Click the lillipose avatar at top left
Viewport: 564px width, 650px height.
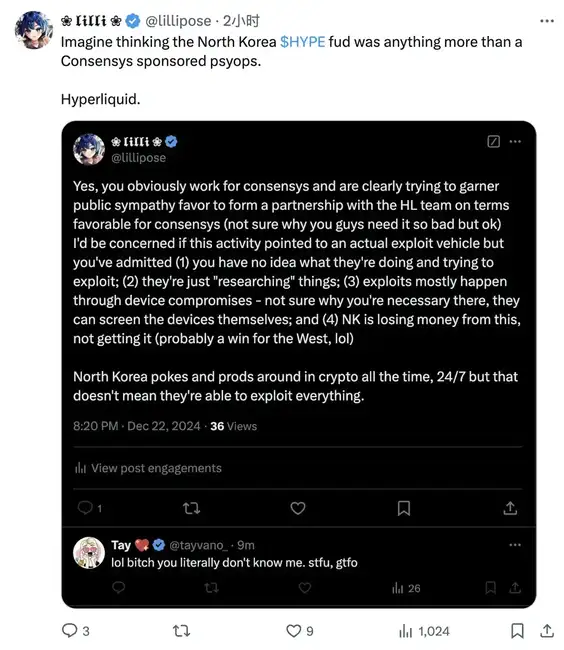[x=34, y=30]
